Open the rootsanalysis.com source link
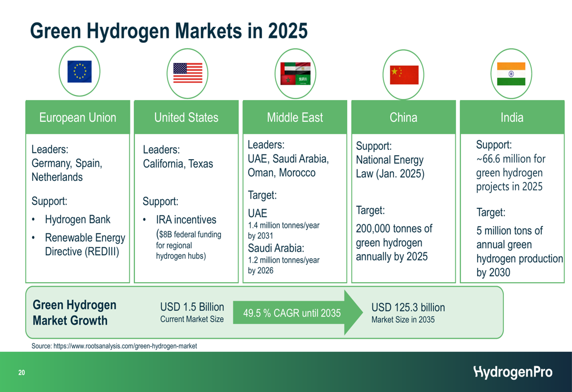Viewport: 572px width, 392px height. pyautogui.click(x=125, y=346)
